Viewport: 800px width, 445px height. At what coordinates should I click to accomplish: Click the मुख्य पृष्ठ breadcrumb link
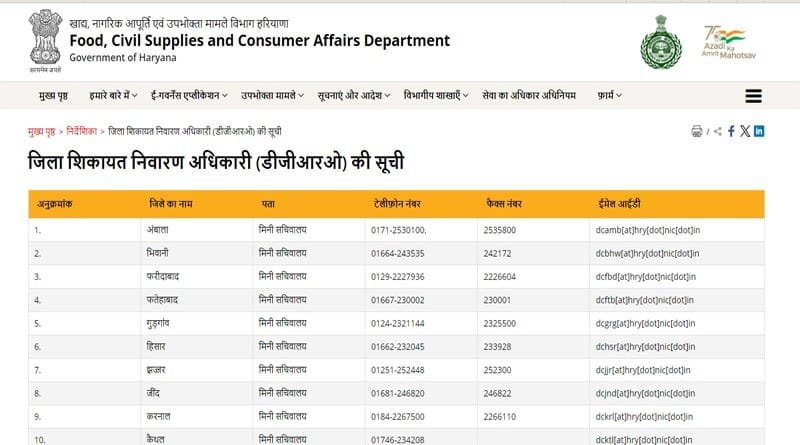coord(42,132)
